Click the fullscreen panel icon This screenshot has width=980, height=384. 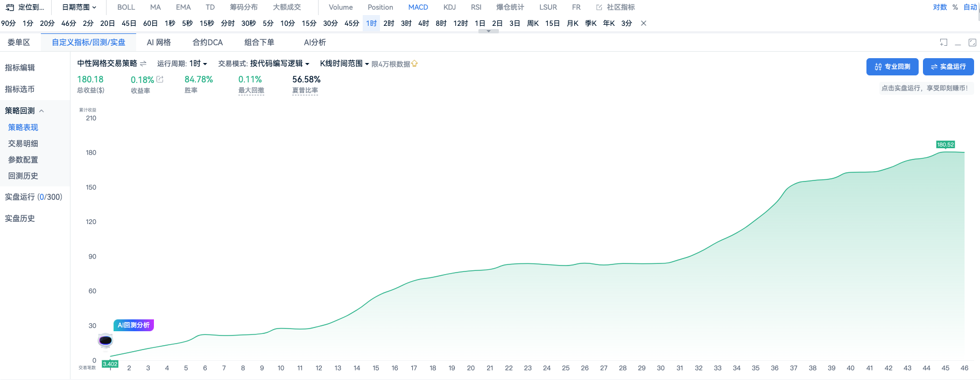(x=972, y=43)
